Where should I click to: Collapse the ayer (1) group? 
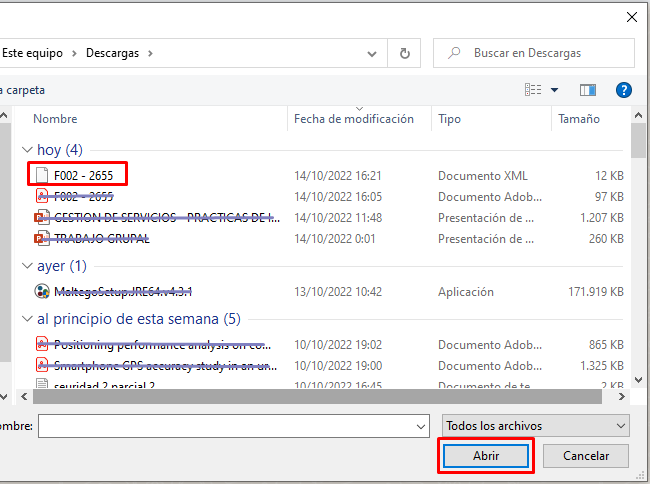coord(27,266)
